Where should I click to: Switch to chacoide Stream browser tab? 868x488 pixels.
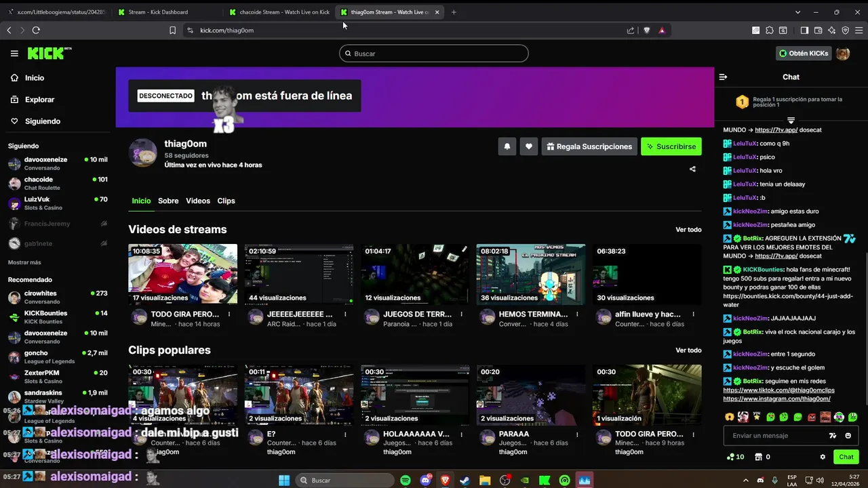[x=279, y=12]
